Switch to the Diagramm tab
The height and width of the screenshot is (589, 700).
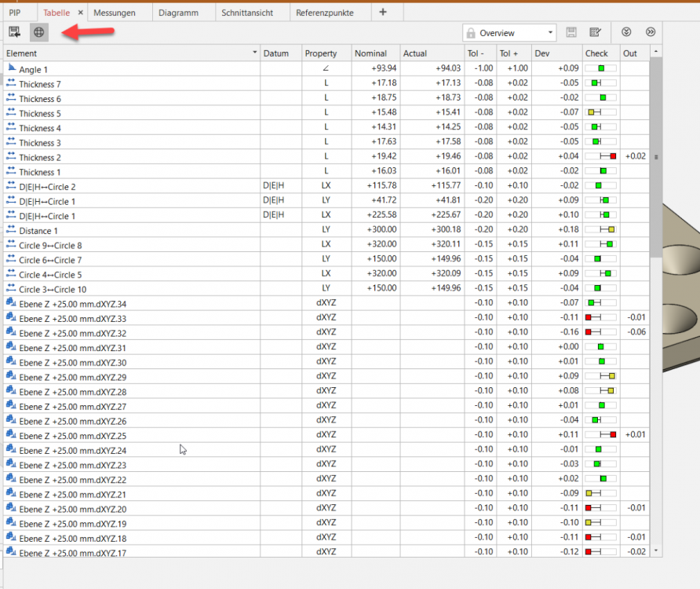pyautogui.click(x=178, y=13)
